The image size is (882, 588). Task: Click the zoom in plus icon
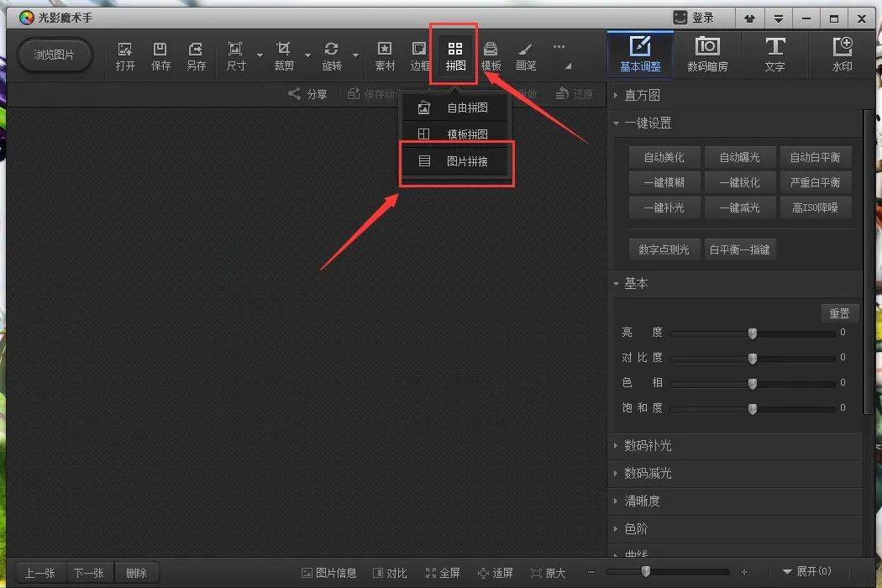coord(744,572)
